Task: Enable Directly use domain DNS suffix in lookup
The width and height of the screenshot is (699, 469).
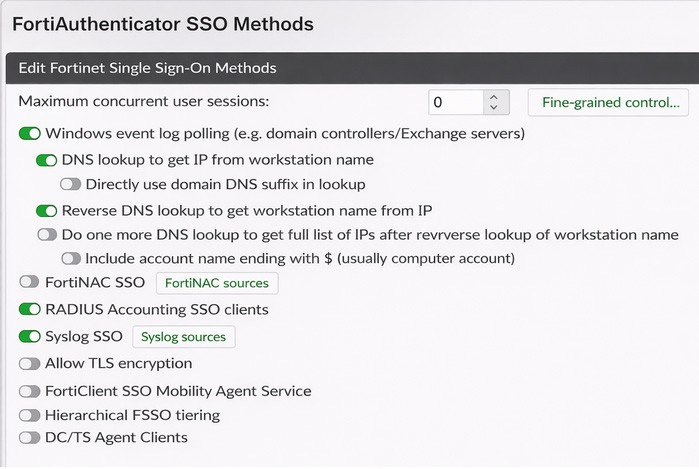Action: coord(71,184)
